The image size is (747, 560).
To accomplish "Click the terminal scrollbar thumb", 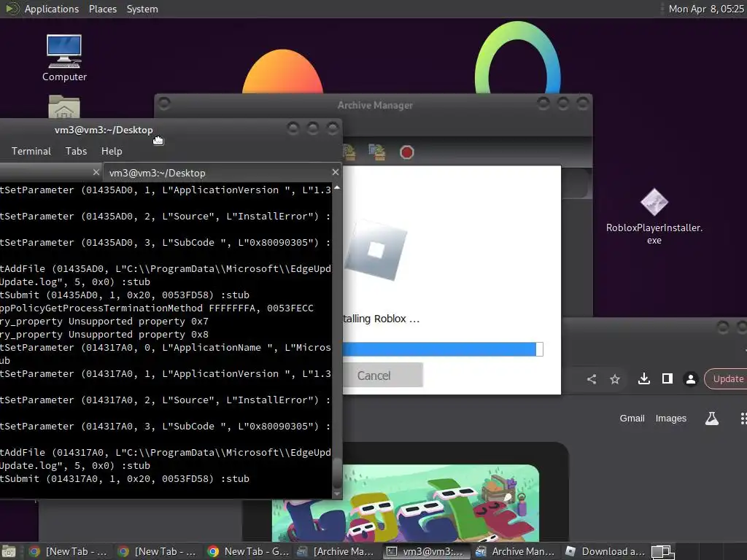I will click(337, 472).
